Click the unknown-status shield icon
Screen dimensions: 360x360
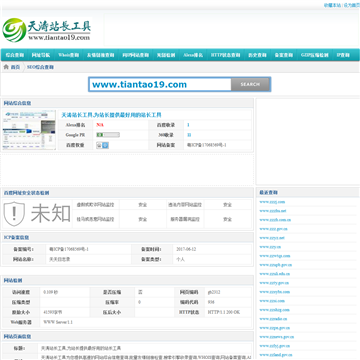pyautogui.click(x=14, y=214)
